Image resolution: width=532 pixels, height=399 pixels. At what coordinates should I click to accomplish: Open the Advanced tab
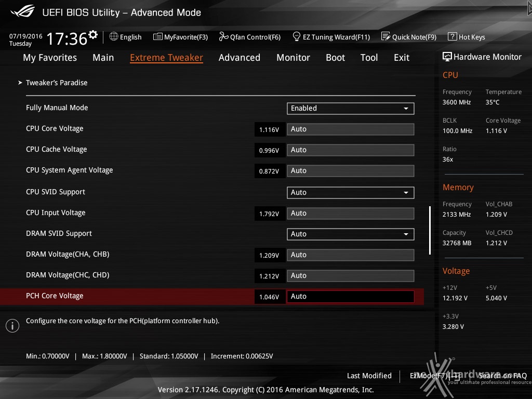pos(240,58)
